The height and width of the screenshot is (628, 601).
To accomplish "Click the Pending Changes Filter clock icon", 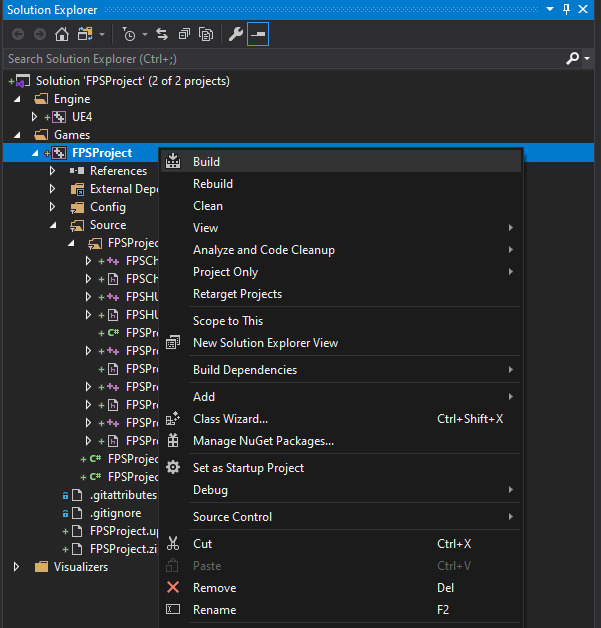I will coord(129,34).
